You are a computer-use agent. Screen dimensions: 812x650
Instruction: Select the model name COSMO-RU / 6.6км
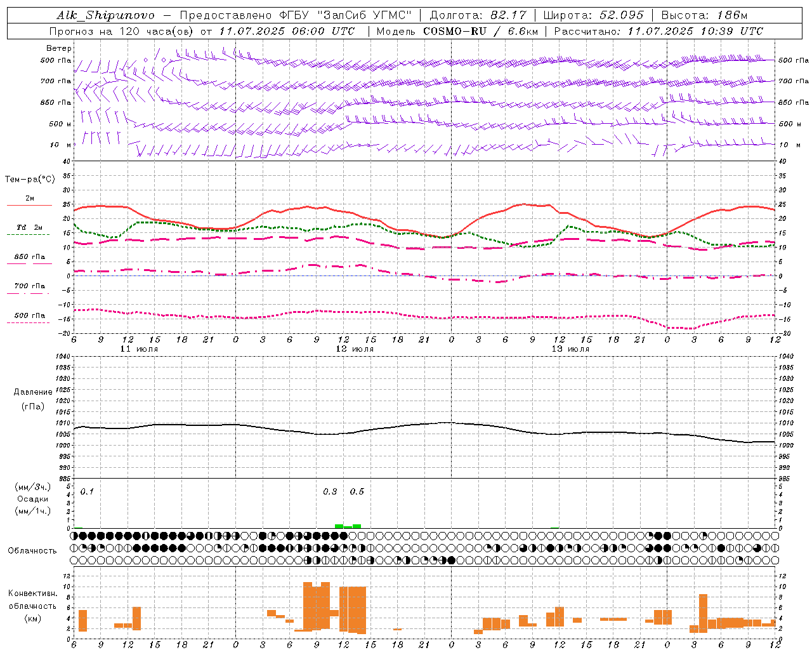point(481,31)
